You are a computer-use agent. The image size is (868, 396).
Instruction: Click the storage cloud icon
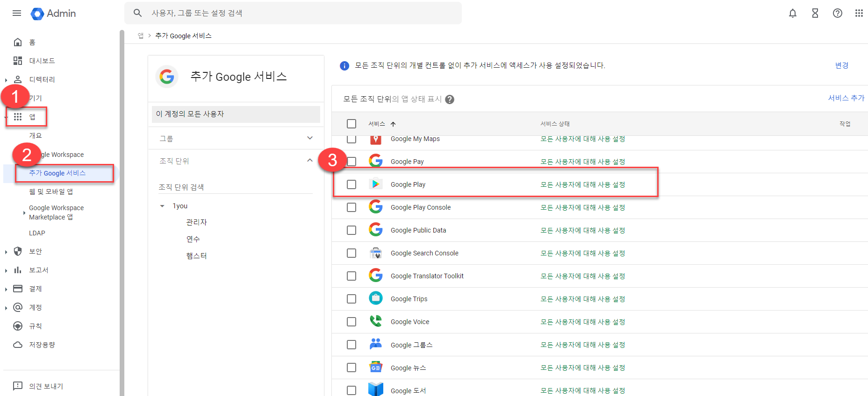point(18,345)
